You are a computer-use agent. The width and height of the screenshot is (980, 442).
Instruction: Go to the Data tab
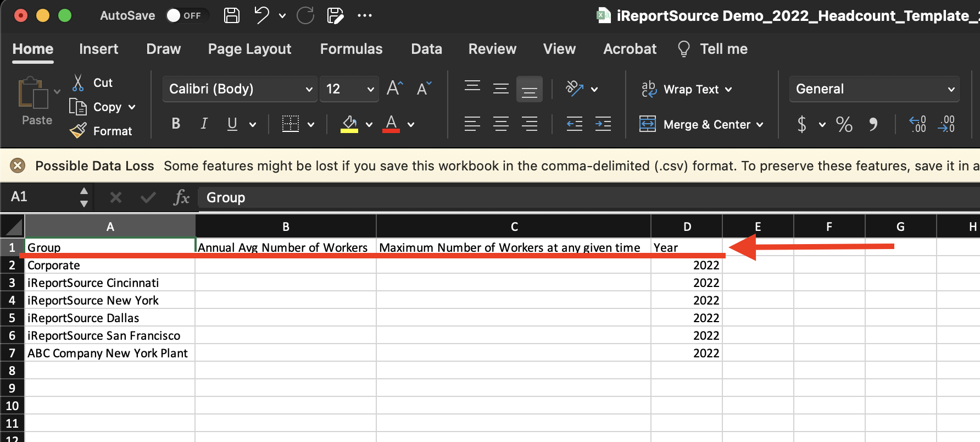click(x=427, y=49)
